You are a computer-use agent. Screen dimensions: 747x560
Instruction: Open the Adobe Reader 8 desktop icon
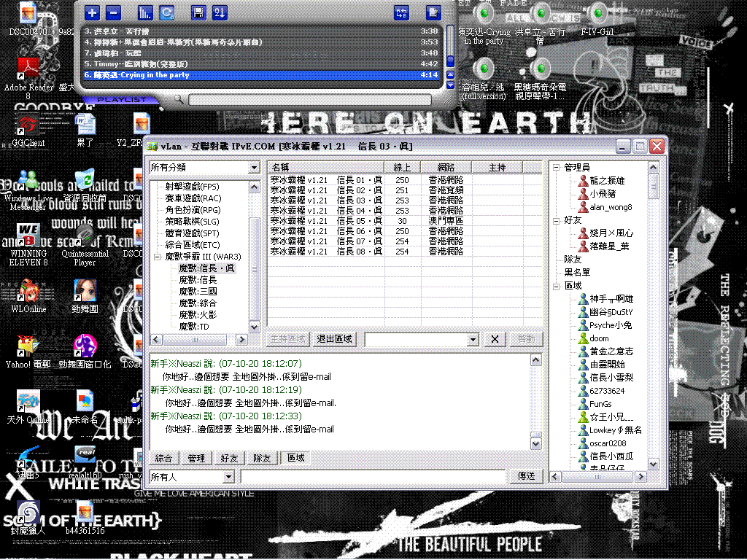point(29,71)
